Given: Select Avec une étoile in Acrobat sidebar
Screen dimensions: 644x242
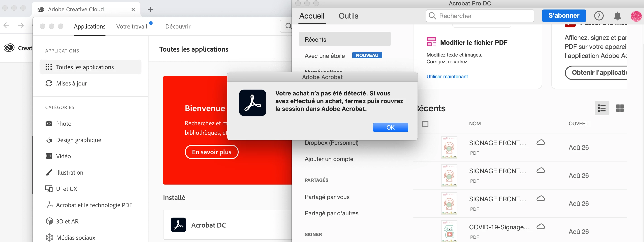Looking at the screenshot, I should point(324,56).
